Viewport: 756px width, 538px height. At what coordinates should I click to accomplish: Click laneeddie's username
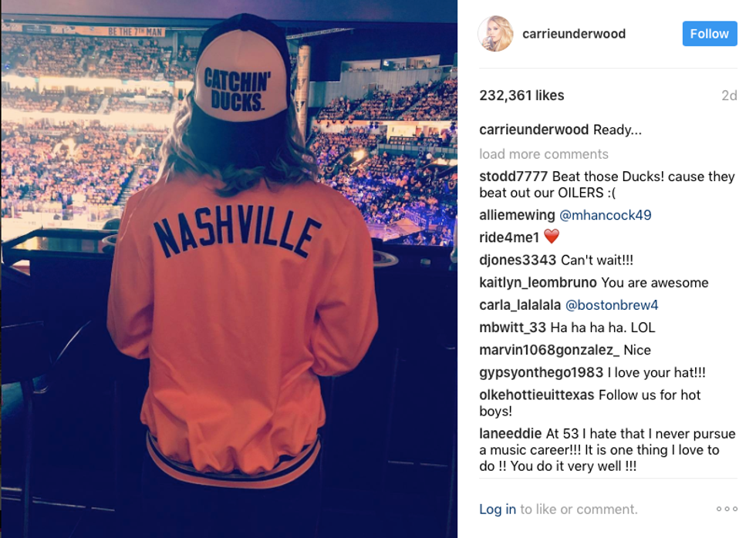pos(510,433)
